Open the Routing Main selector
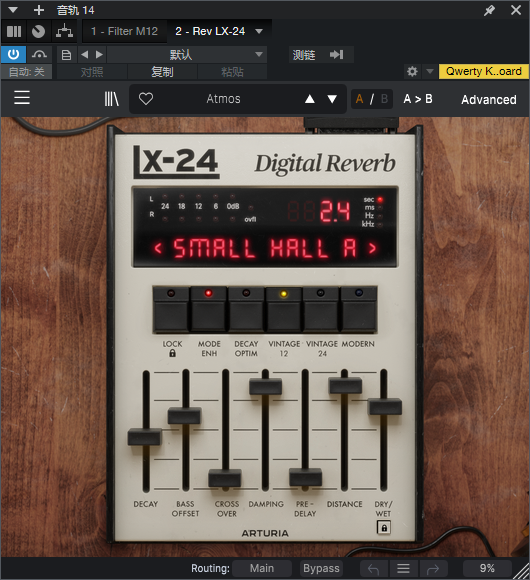The image size is (530, 580). [x=262, y=568]
